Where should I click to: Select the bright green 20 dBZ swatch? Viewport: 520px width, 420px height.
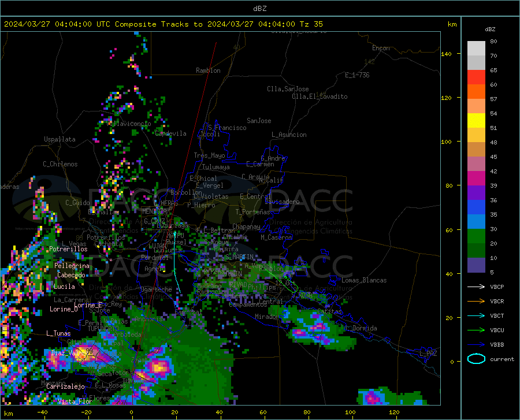(x=476, y=236)
